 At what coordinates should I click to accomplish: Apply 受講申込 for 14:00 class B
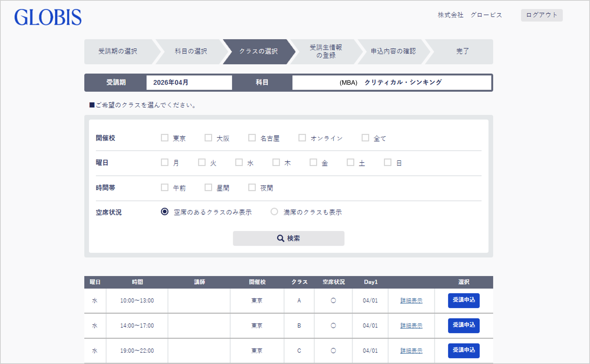click(x=463, y=325)
